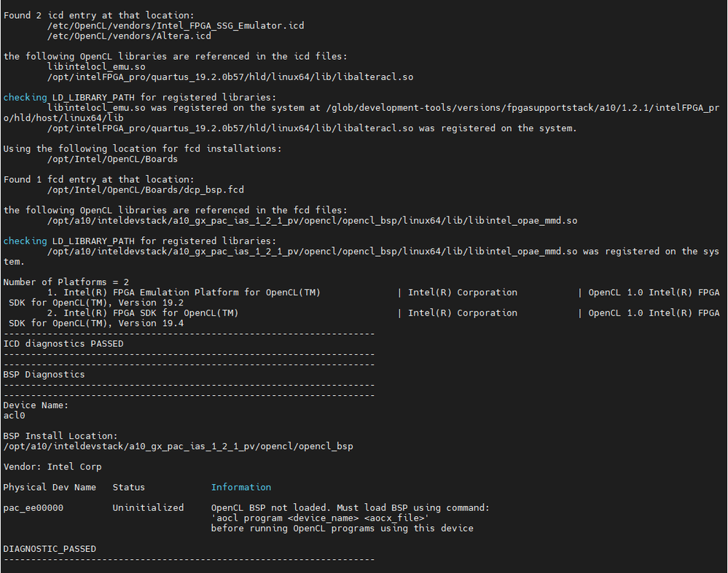Select the pac_ee00000 device entry
728x573 pixels.
(x=34, y=507)
